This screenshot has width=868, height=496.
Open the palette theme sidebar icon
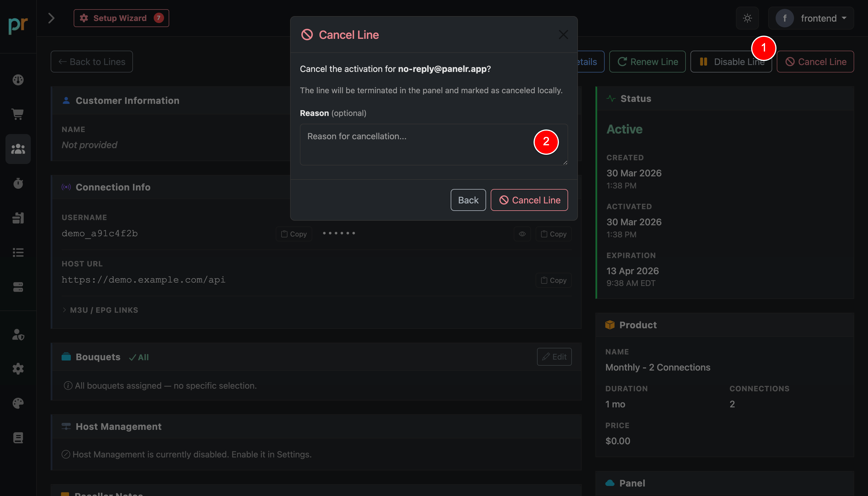(x=18, y=403)
